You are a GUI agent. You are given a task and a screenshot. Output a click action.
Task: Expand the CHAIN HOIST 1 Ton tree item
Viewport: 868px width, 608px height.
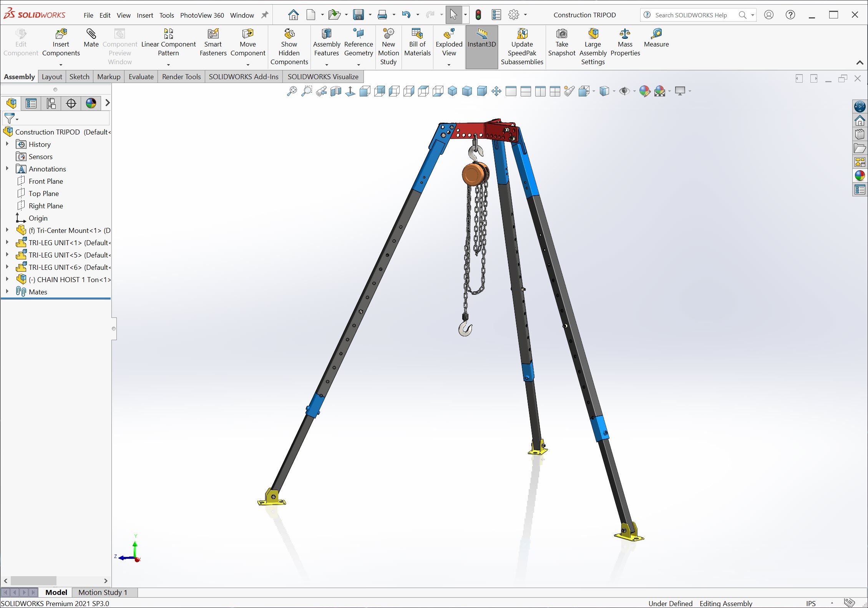(x=7, y=279)
